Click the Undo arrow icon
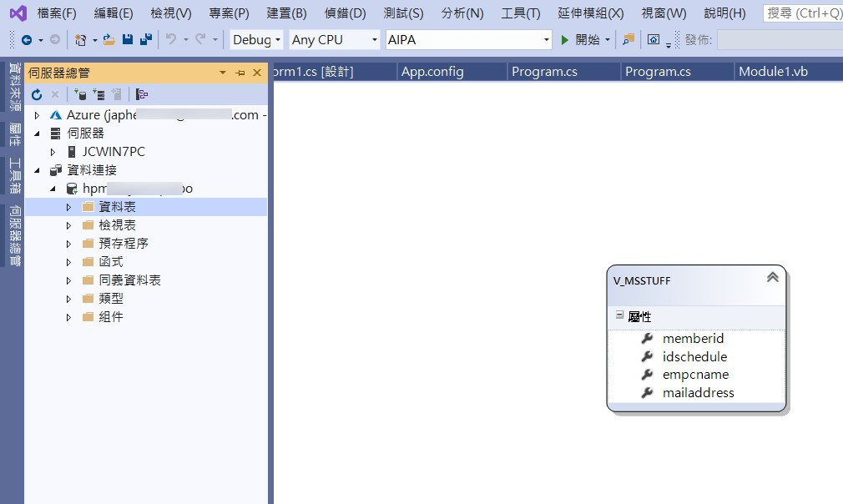This screenshot has height=504, width=843. point(171,39)
